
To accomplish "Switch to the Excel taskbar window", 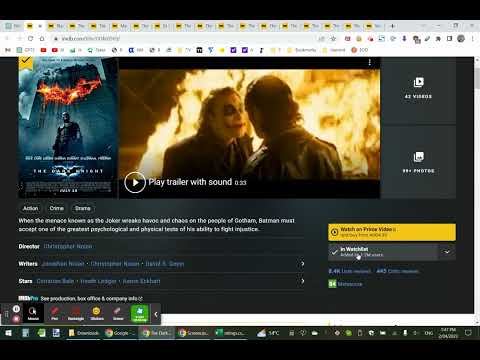I will tap(230, 333).
